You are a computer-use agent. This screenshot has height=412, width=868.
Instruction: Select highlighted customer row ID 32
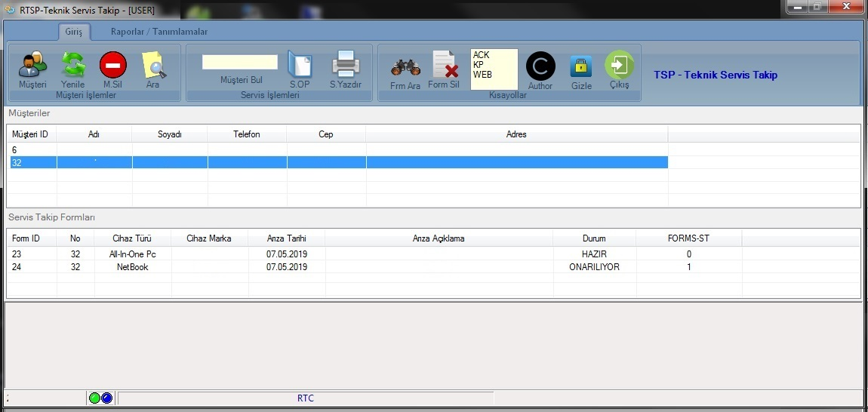point(339,162)
